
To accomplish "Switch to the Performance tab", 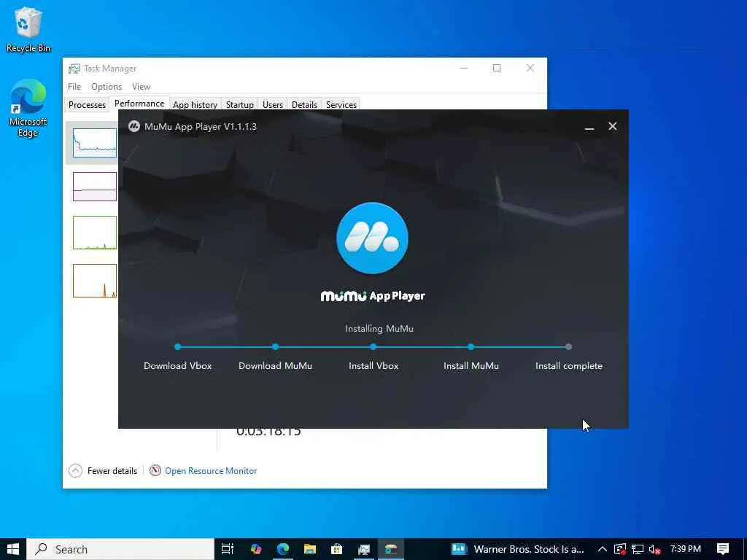I will [139, 104].
